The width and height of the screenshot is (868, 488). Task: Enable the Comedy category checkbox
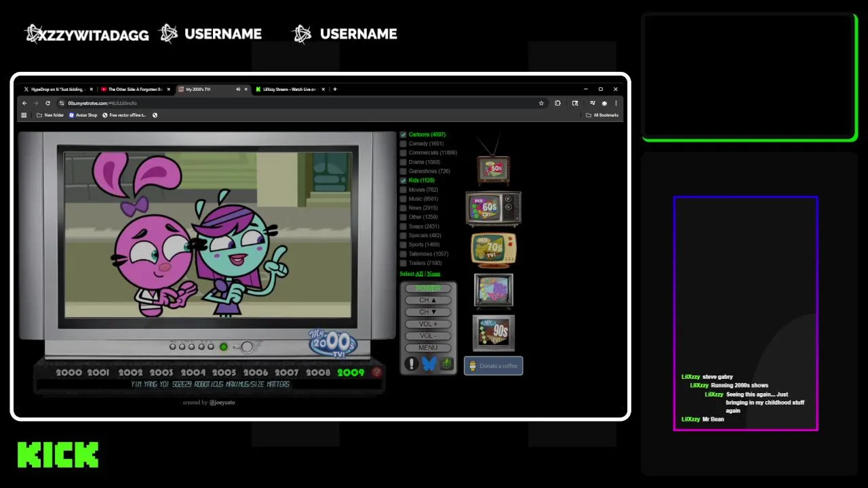[403, 144]
